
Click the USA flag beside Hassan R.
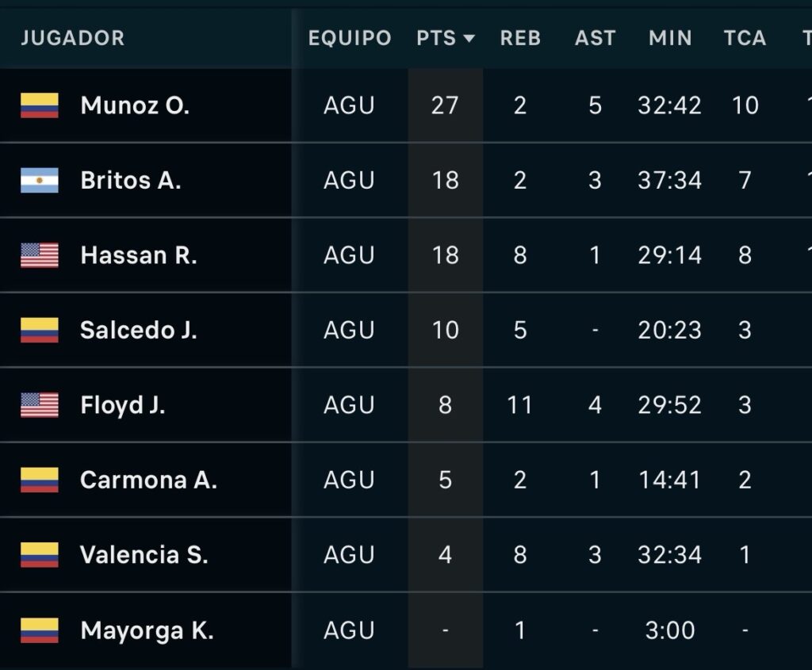pyautogui.click(x=40, y=255)
